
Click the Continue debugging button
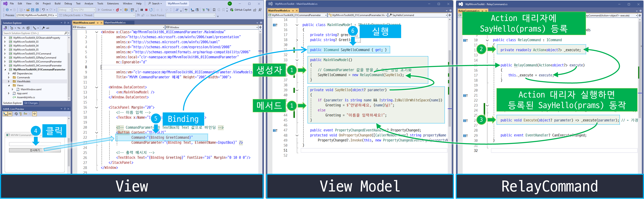105,10
